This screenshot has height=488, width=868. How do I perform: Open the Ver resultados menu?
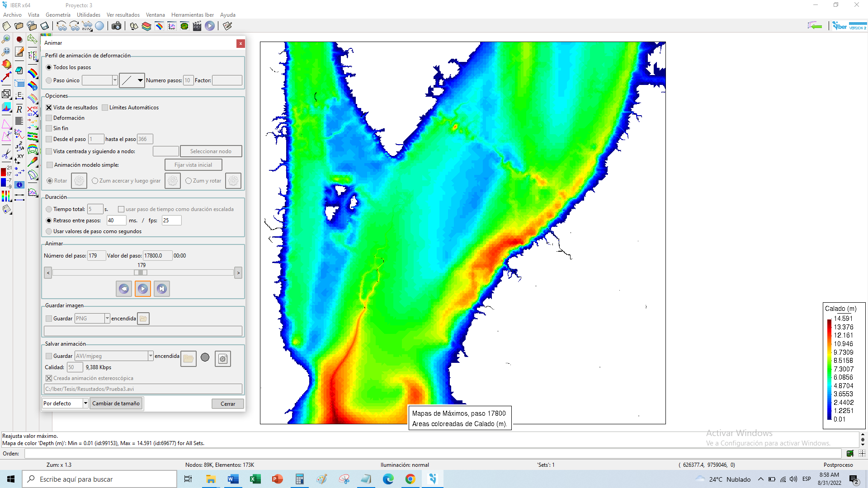[123, 15]
